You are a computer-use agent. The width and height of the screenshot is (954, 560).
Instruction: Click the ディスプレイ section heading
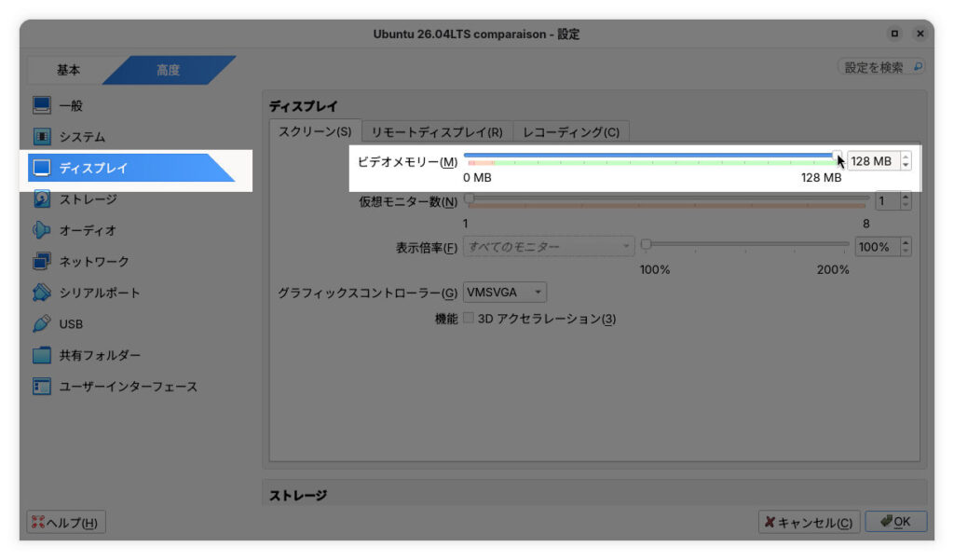tap(303, 106)
